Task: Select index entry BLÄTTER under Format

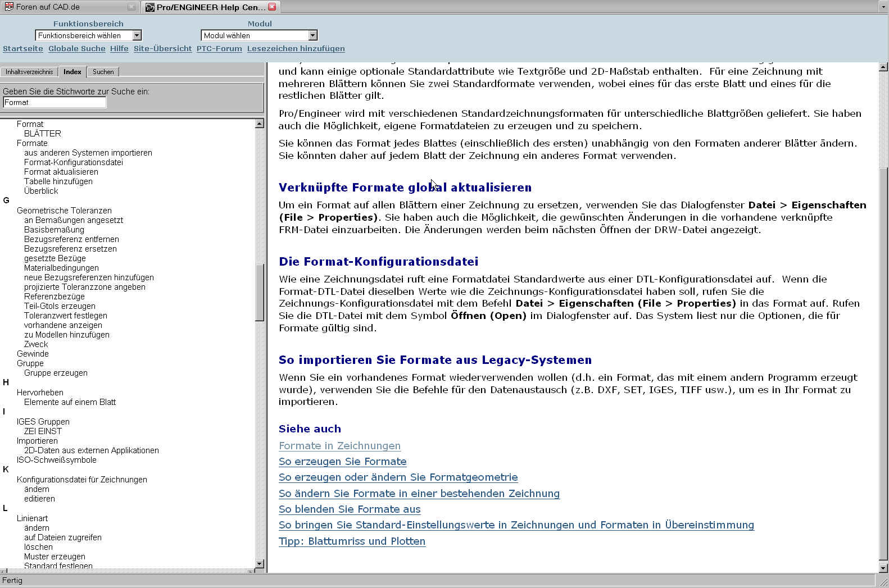Action: pos(43,134)
